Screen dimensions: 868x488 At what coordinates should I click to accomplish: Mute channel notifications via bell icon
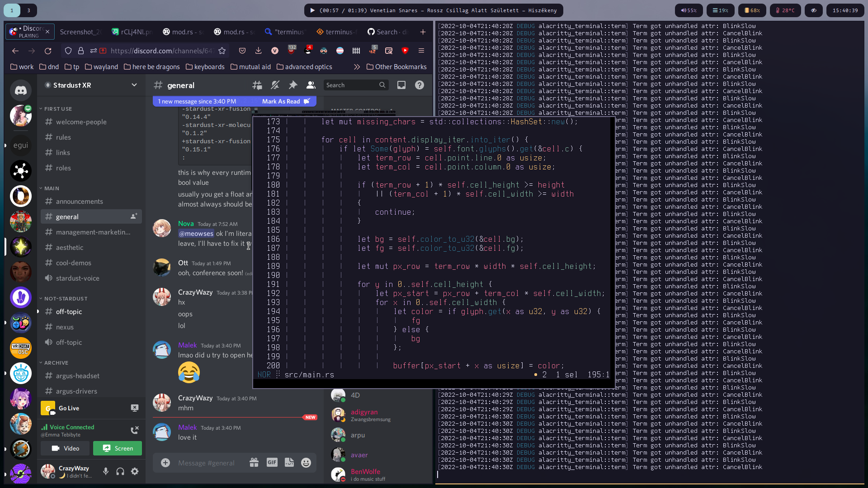tap(275, 85)
